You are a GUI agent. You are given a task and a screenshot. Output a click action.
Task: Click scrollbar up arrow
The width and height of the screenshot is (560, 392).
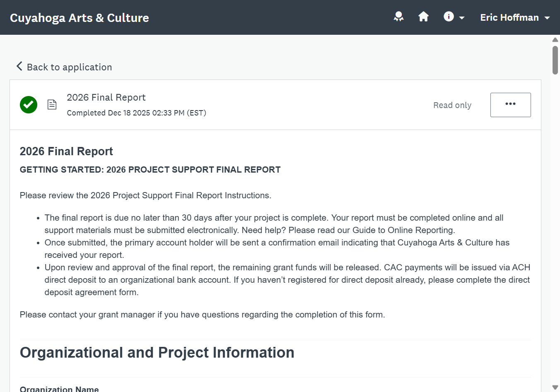point(555,40)
